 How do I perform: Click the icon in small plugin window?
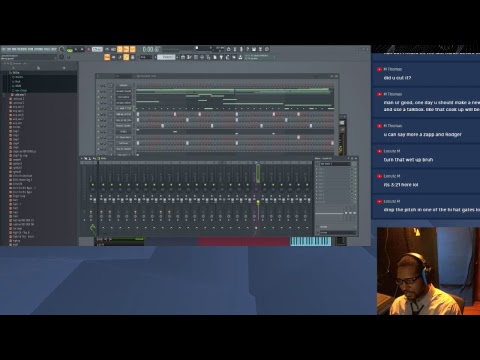pyautogui.click(x=342, y=123)
